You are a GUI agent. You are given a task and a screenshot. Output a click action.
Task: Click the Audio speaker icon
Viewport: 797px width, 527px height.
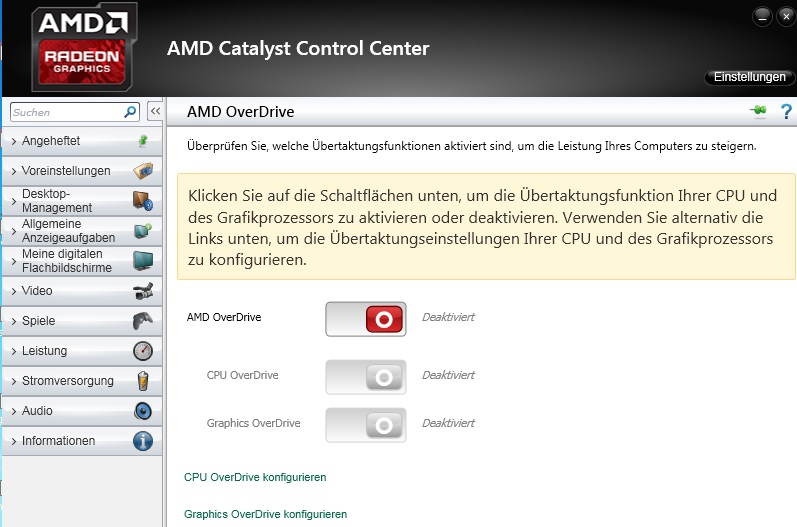click(x=143, y=411)
